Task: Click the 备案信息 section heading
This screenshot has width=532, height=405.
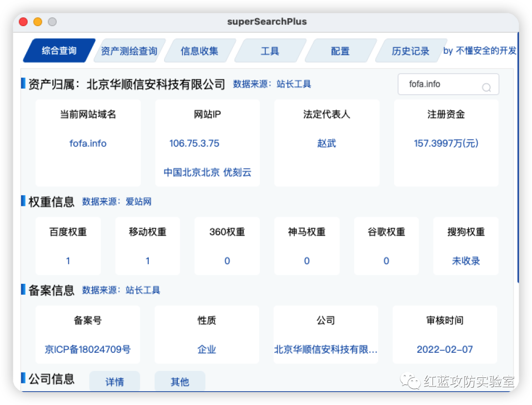Action: click(x=52, y=290)
